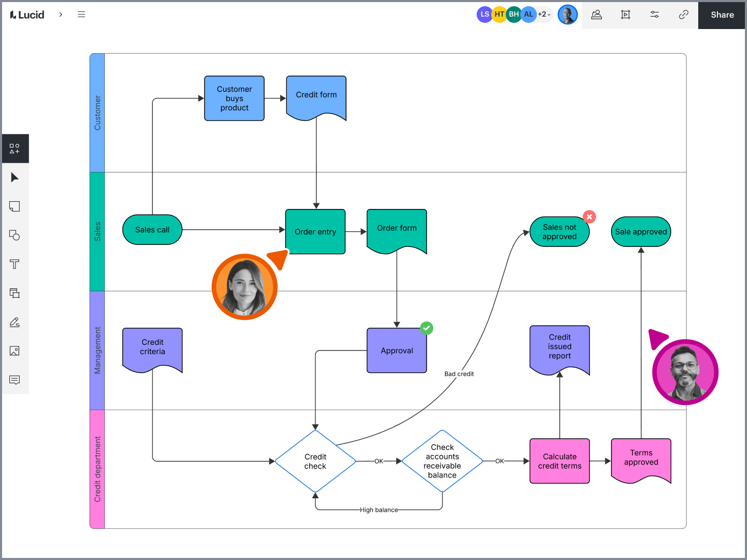
Task: Open the containers and frames tool
Action: (15, 293)
